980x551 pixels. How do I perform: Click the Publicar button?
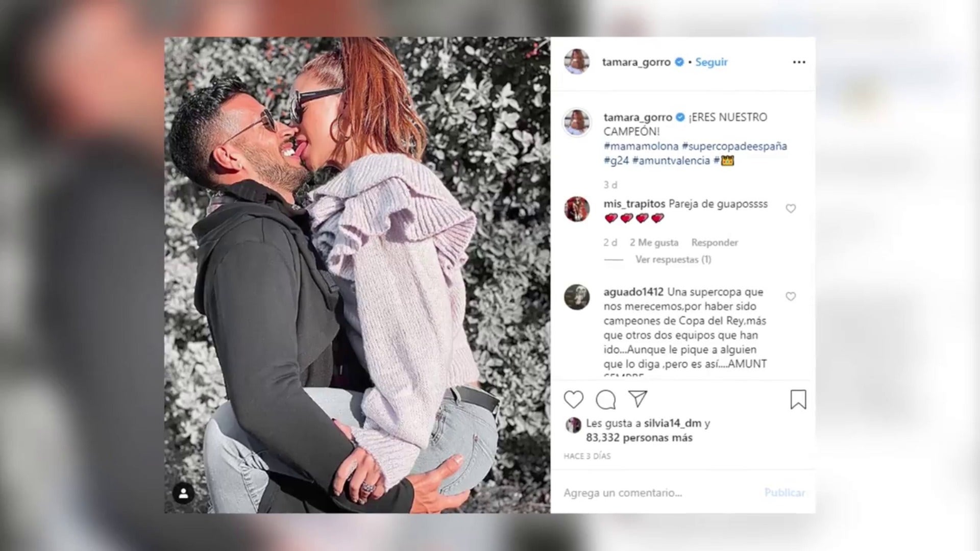(x=785, y=493)
